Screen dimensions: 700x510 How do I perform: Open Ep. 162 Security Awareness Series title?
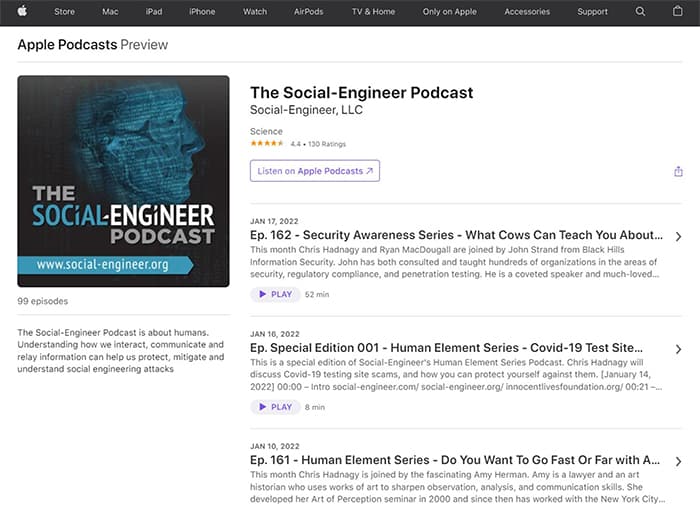pyautogui.click(x=456, y=235)
